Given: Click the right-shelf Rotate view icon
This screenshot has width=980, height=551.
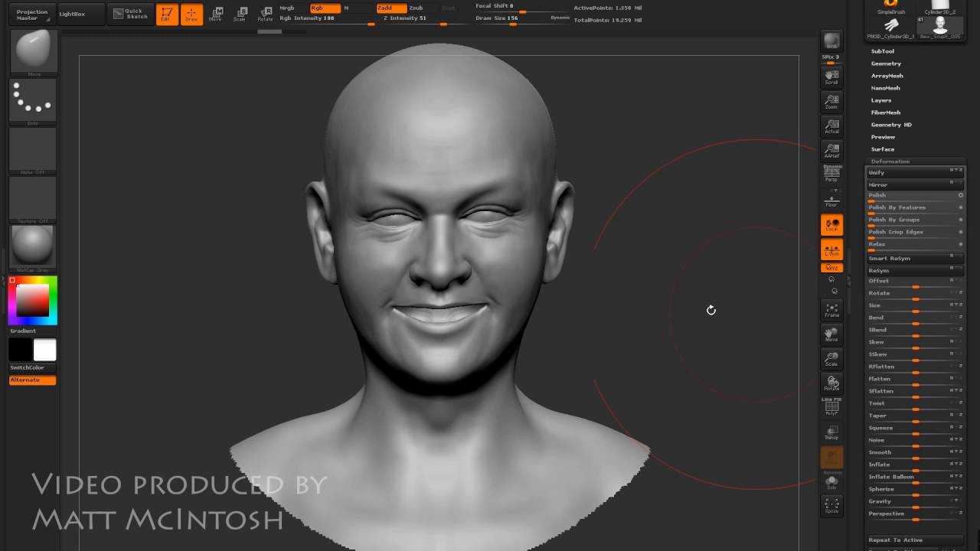Looking at the screenshot, I should pyautogui.click(x=831, y=383).
